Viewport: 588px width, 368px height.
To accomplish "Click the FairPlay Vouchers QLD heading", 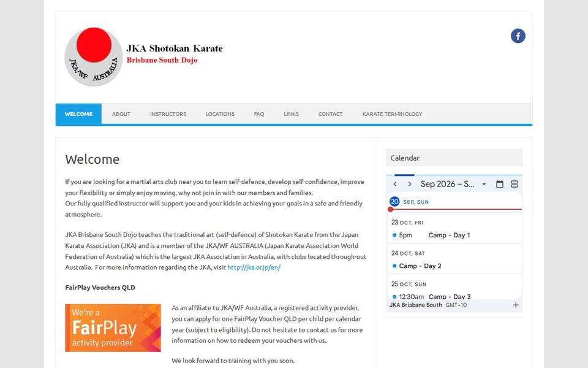I will 100,288.
